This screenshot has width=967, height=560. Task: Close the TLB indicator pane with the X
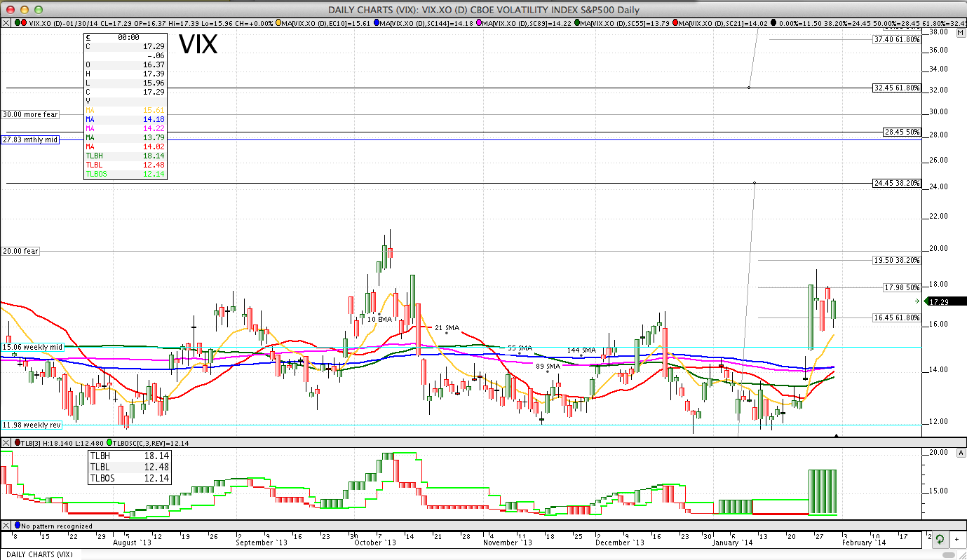coord(6,443)
